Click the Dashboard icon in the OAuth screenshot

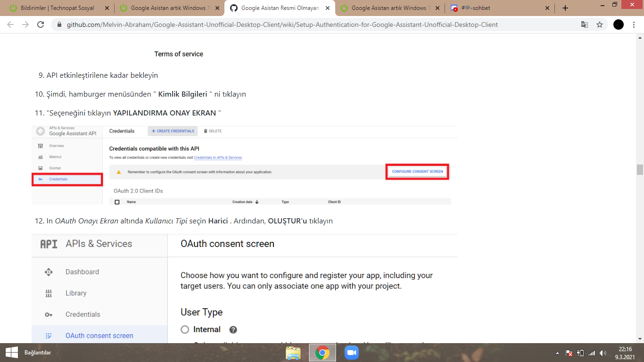[48, 272]
